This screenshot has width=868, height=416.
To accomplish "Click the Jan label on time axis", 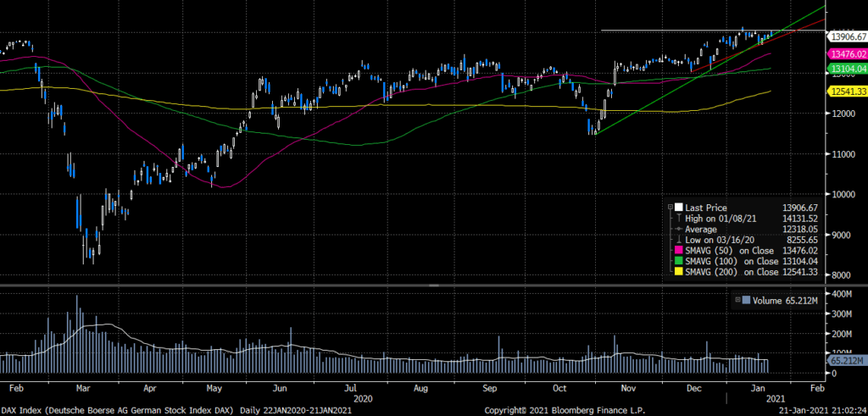I will pyautogui.click(x=759, y=388).
